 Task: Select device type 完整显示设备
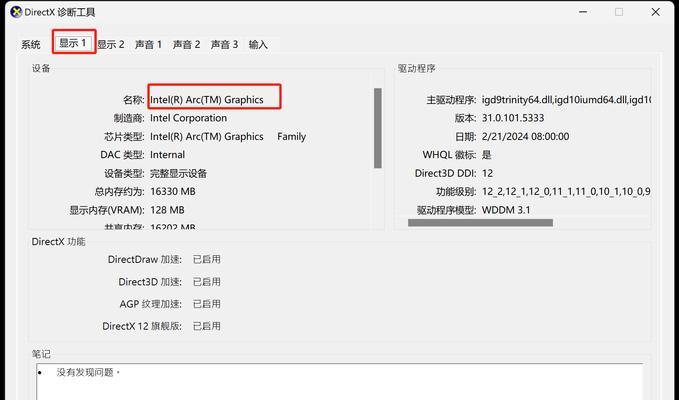click(x=178, y=174)
